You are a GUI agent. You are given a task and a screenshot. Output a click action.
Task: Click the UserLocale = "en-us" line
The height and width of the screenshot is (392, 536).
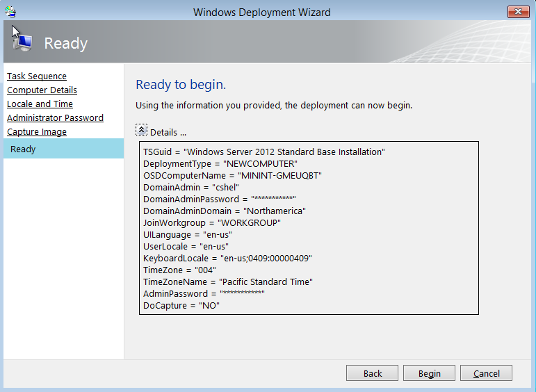coord(186,247)
